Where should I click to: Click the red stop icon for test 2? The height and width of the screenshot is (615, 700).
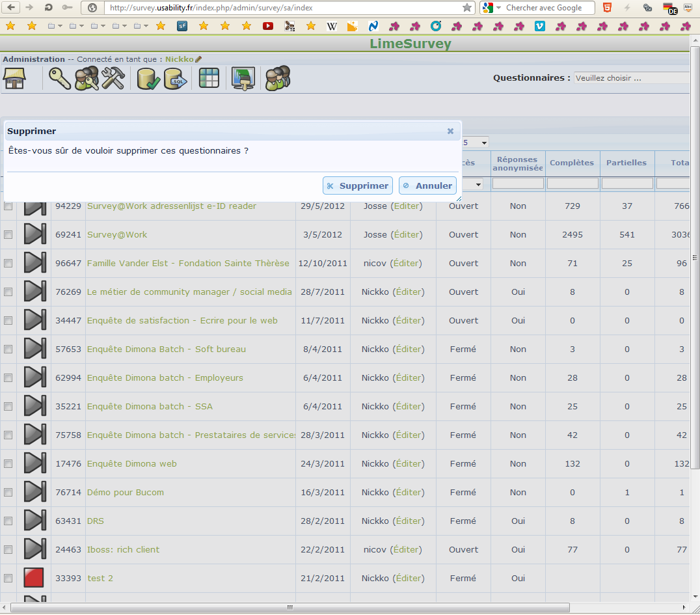point(34,578)
